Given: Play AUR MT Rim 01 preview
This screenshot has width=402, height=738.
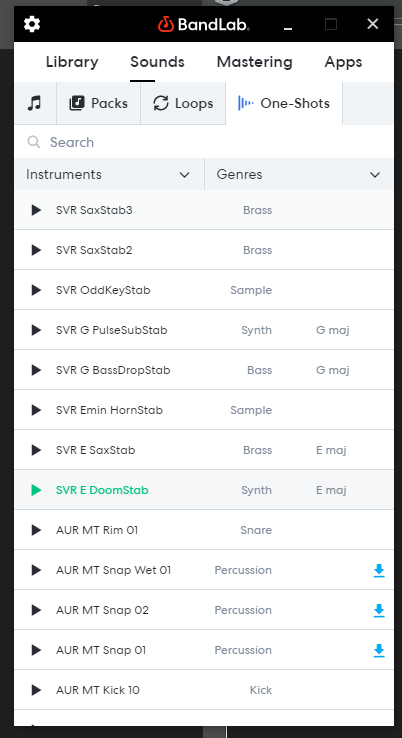Looking at the screenshot, I should coord(36,530).
